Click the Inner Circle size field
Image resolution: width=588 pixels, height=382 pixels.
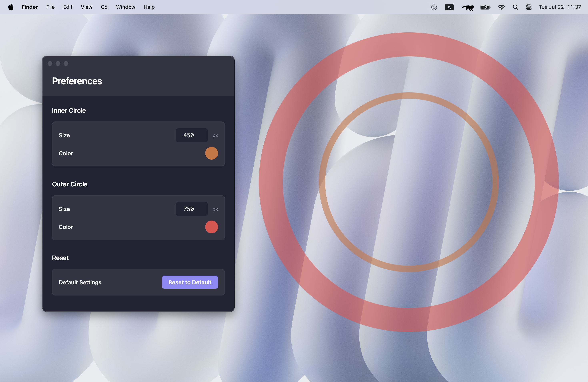click(x=192, y=135)
